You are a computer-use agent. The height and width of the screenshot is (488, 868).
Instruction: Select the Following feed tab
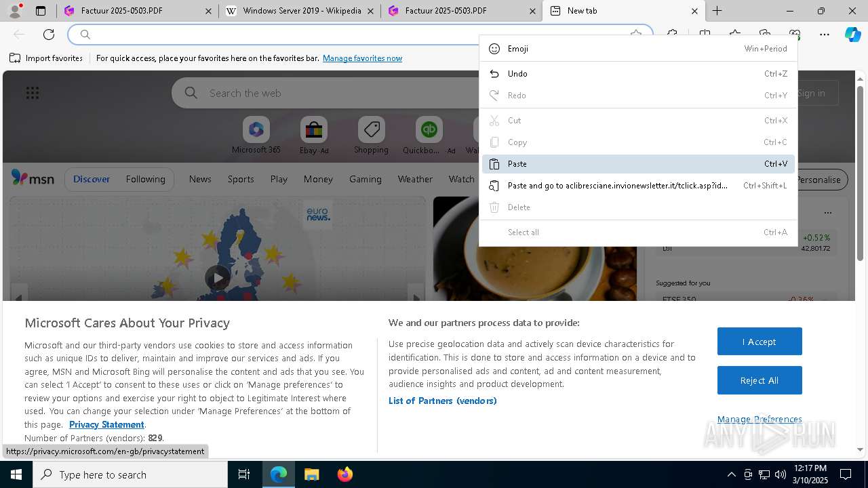pos(145,179)
